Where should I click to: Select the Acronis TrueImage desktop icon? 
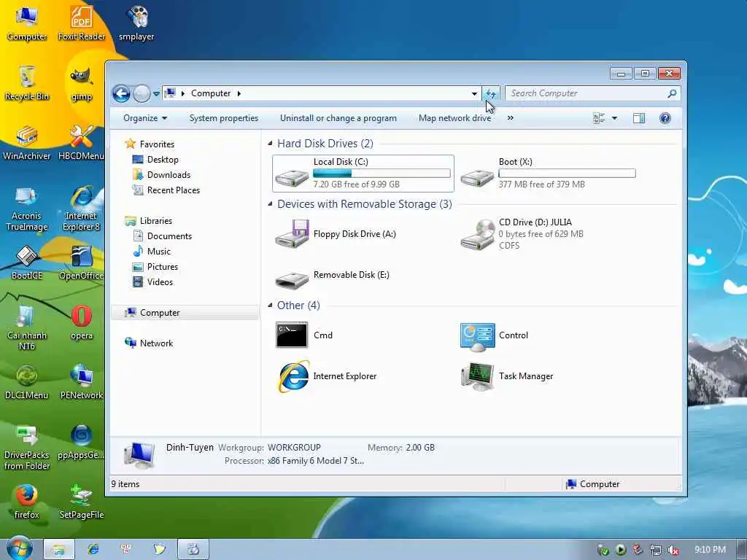[27, 209]
